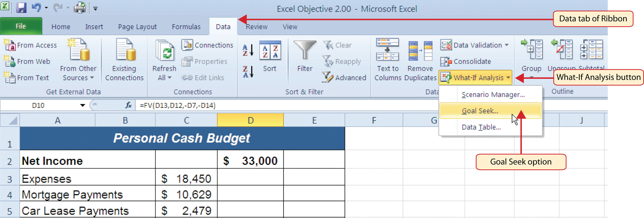Click the Redo icon
The image size is (644, 218).
click(x=58, y=7)
